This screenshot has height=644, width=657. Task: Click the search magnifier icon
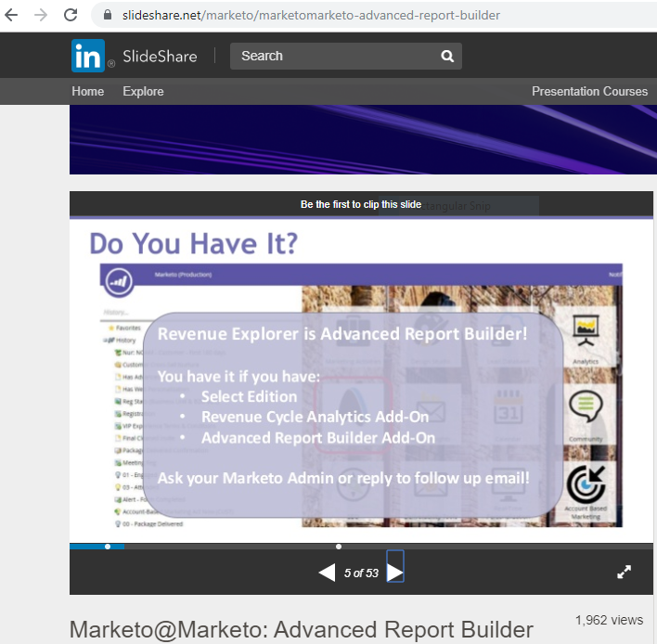pyautogui.click(x=447, y=57)
